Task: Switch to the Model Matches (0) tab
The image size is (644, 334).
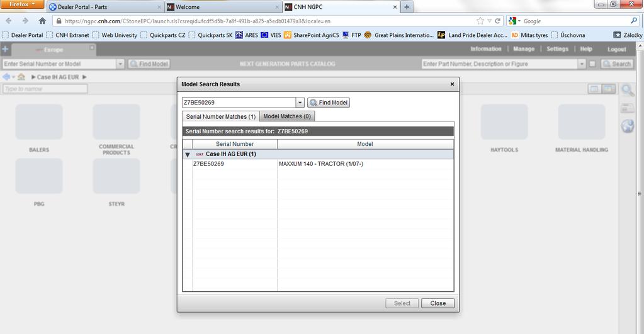Action: click(287, 116)
